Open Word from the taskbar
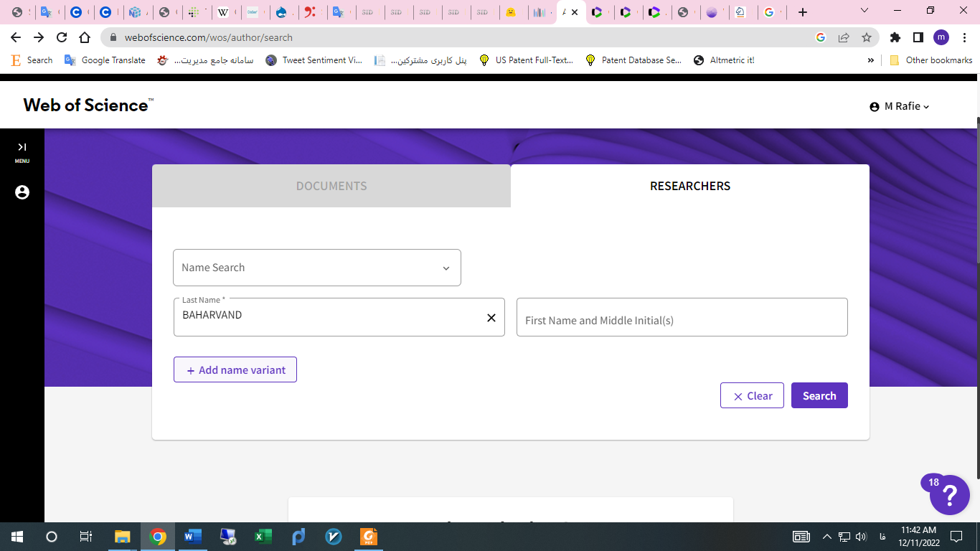980x551 pixels. click(x=193, y=537)
